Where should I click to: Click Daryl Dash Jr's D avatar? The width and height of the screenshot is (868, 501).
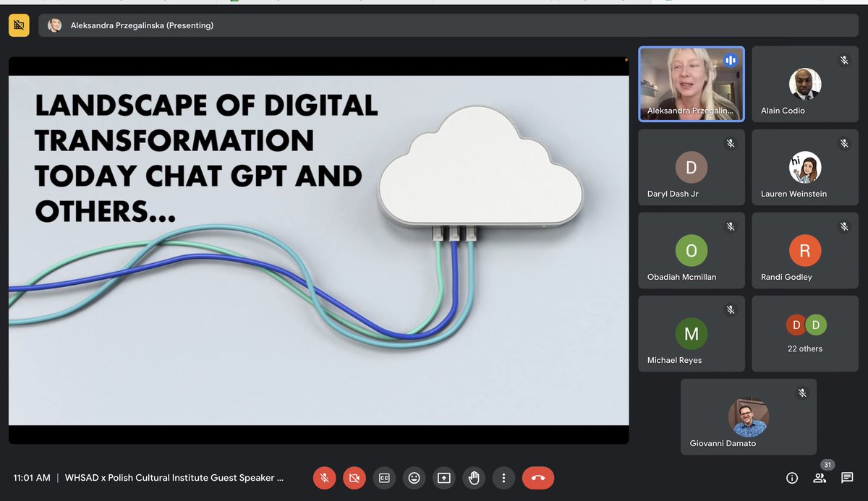pyautogui.click(x=692, y=167)
